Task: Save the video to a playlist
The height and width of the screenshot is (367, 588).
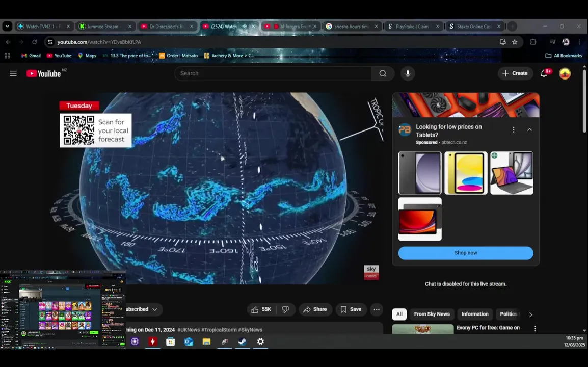Action: 351,309
